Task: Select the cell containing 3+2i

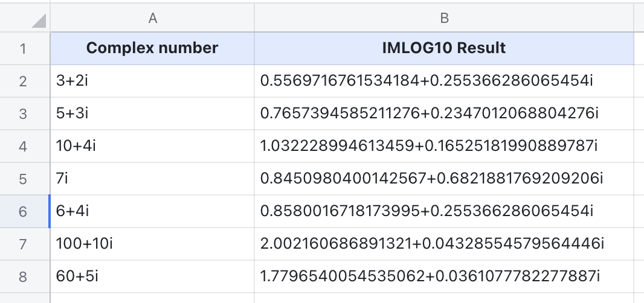Action: (152, 81)
